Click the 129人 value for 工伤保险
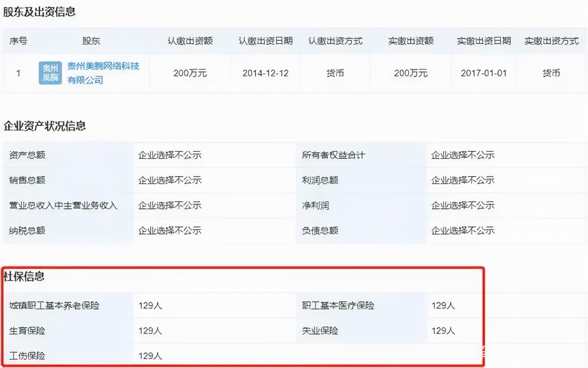Image resolution: width=588 pixels, height=368 pixels. click(150, 356)
